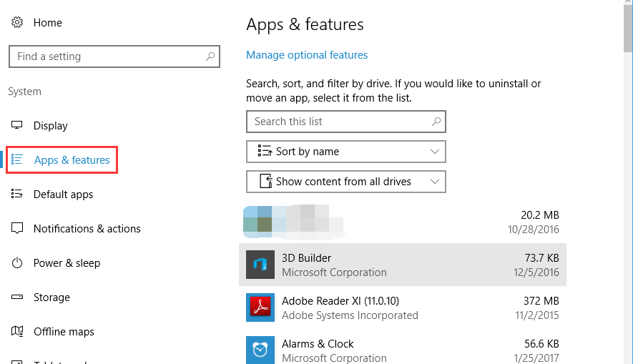The height and width of the screenshot is (364, 633).
Task: Click the 20.2 MB size value
Action: click(x=540, y=215)
